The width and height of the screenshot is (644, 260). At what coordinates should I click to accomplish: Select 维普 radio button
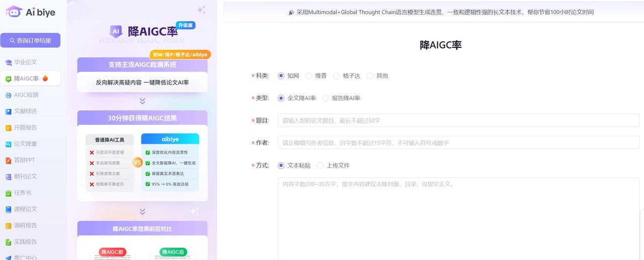click(309, 76)
